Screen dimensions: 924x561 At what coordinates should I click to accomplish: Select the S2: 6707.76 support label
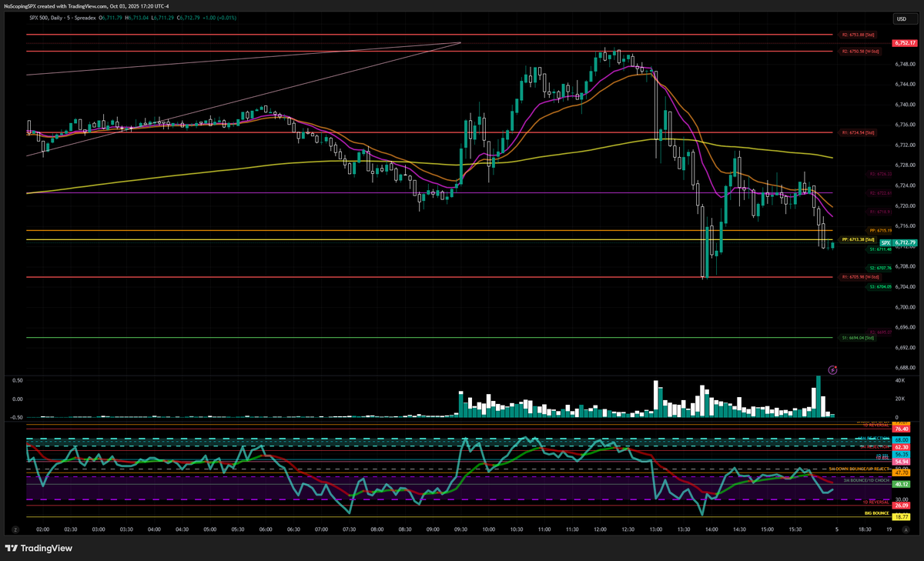click(x=880, y=268)
